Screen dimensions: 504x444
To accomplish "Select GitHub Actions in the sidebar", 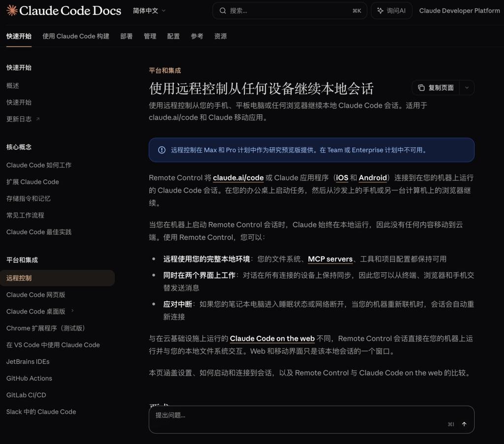I will click(29, 378).
